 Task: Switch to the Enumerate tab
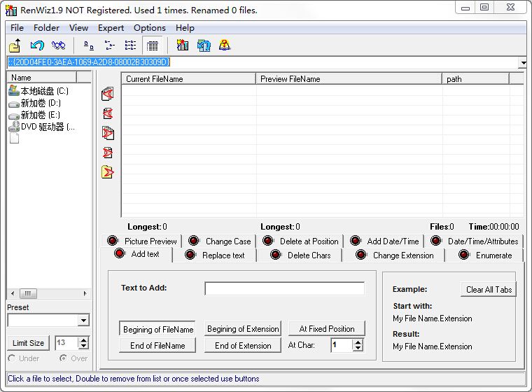click(485, 255)
